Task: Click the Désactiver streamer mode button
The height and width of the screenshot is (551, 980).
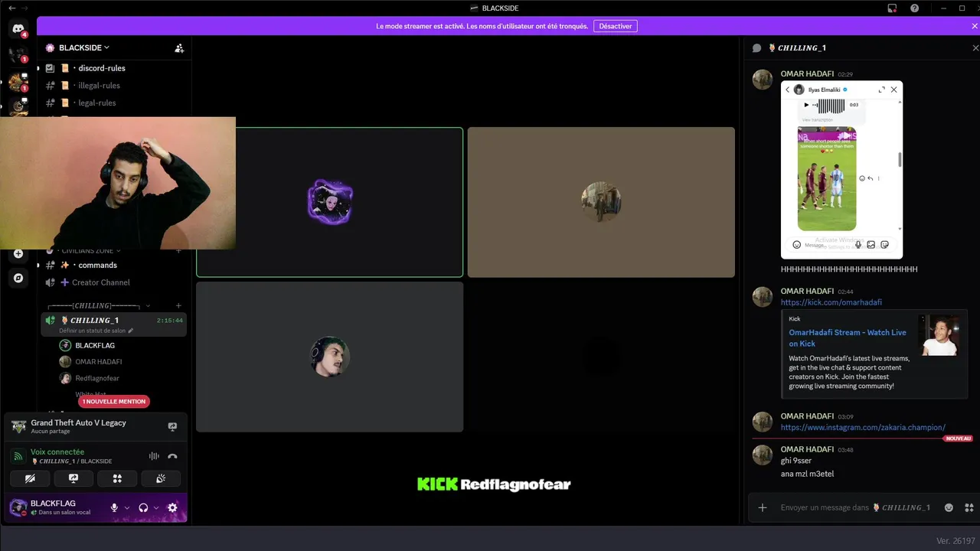Action: tap(616, 26)
